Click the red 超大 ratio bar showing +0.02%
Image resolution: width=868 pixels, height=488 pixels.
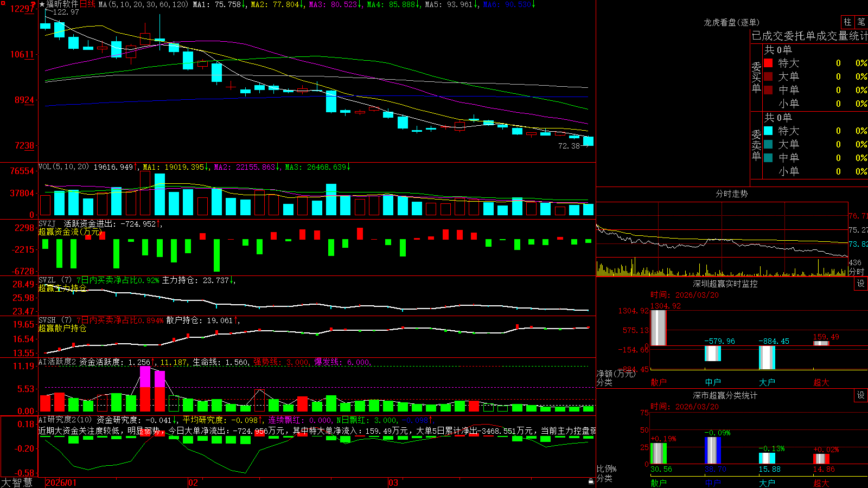point(821,459)
